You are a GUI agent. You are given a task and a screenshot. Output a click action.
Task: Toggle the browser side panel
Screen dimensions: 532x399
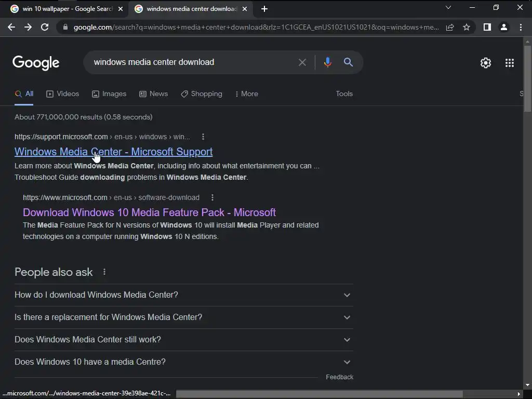487,27
